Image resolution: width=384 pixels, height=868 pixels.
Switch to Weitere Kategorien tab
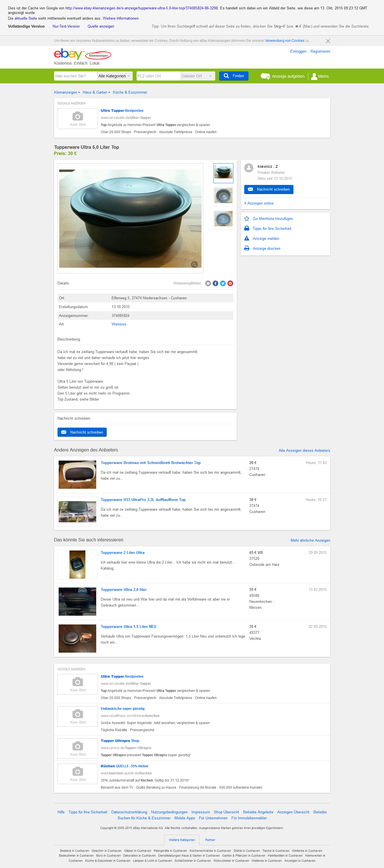pos(182,840)
